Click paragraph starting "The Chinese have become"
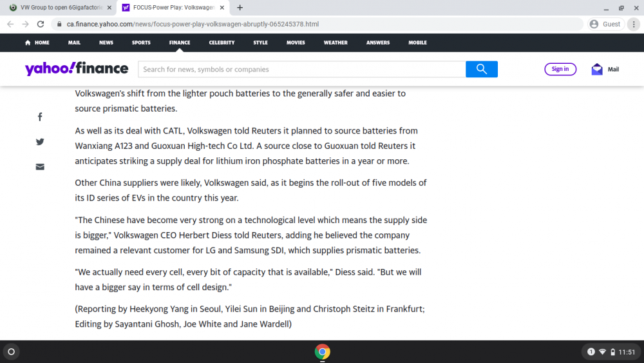Viewport: 644px width, 363px height. coord(251,235)
